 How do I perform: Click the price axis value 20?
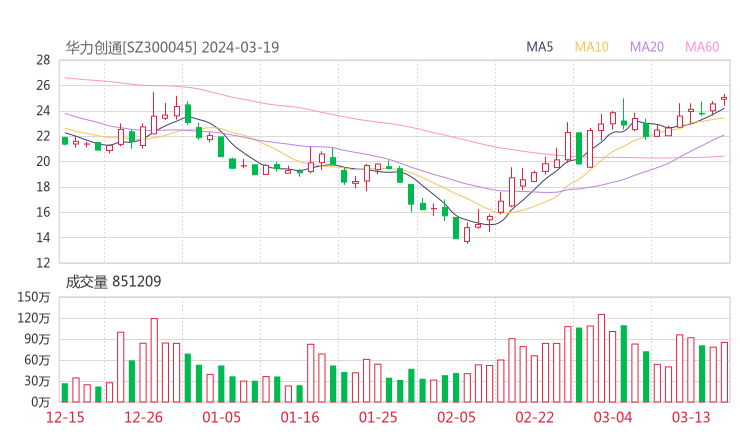coord(43,161)
